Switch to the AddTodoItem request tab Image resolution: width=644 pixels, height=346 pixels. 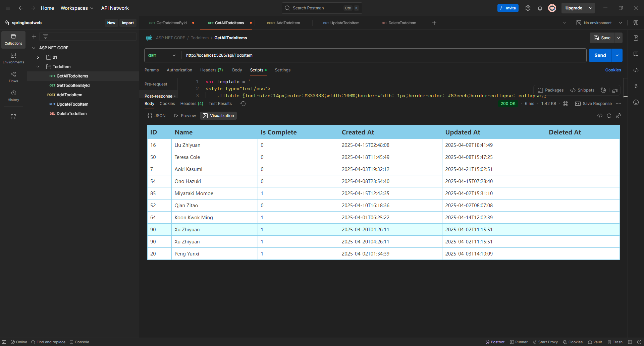[x=283, y=23]
